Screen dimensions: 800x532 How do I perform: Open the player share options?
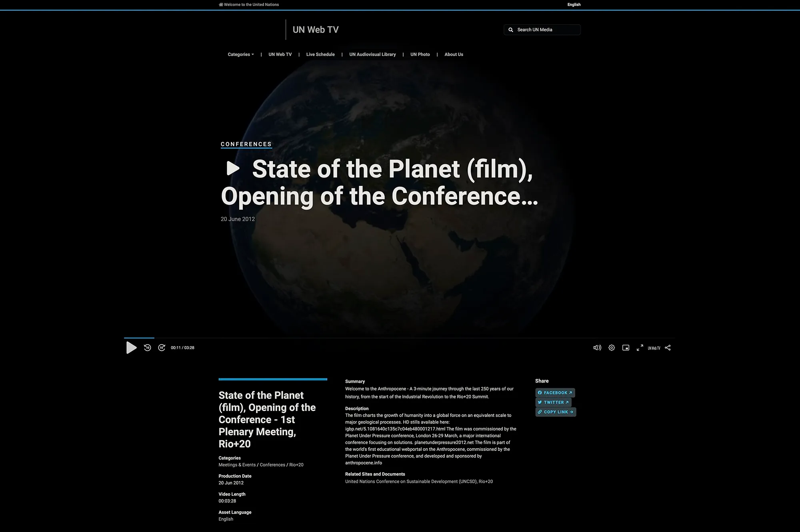(x=668, y=348)
